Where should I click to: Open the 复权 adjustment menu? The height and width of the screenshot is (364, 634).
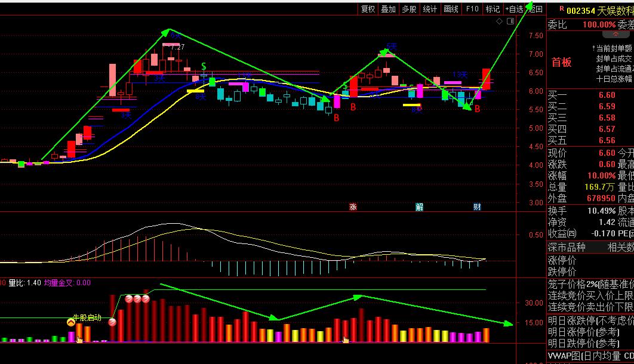click(x=368, y=9)
